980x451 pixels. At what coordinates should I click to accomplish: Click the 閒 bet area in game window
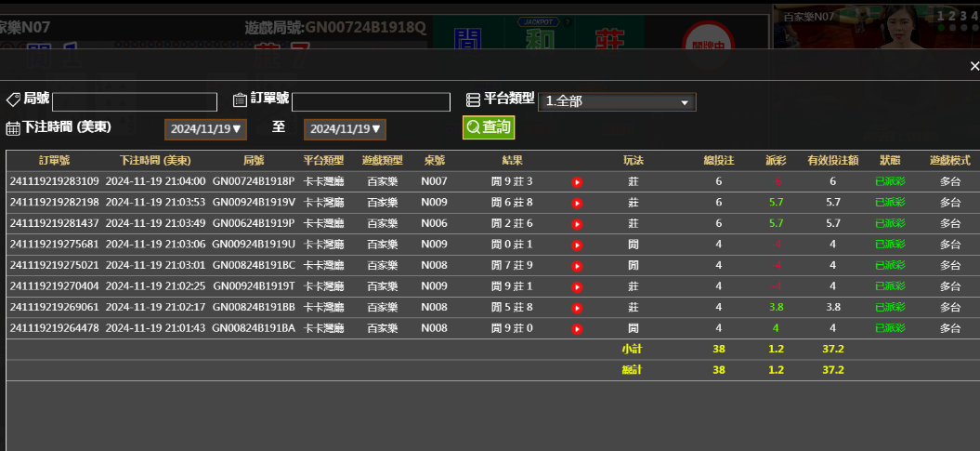pyautogui.click(x=467, y=33)
